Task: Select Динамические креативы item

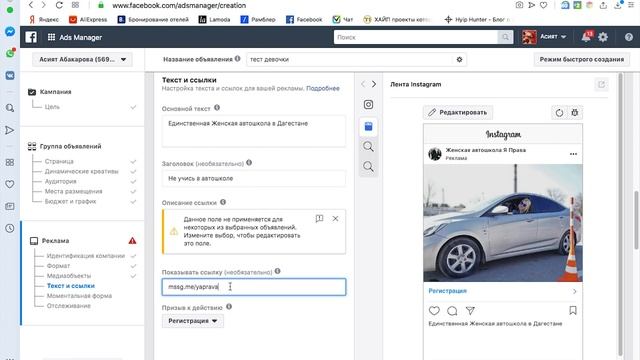Action: 82,171
